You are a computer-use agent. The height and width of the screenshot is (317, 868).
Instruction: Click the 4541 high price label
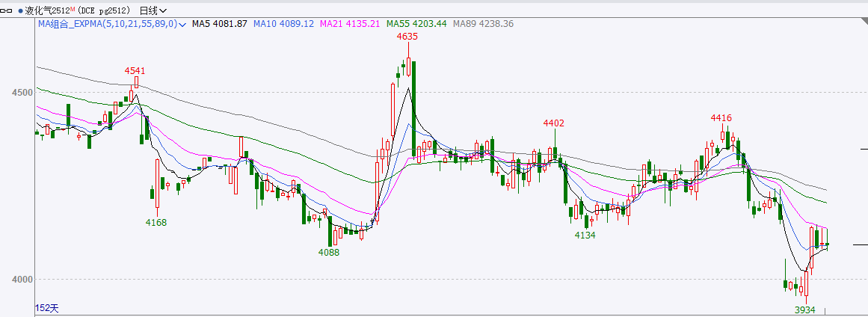tap(135, 71)
